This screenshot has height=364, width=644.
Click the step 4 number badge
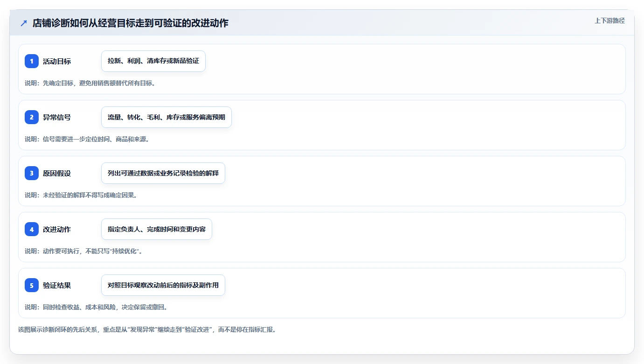click(32, 229)
